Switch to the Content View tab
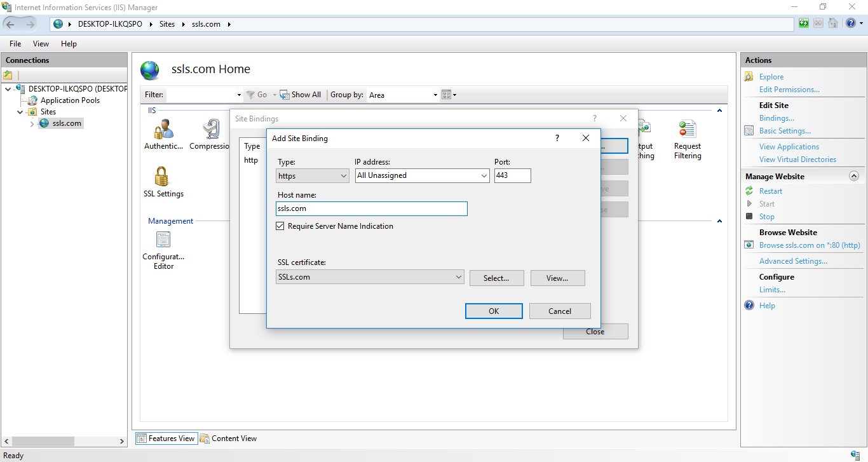The height and width of the screenshot is (462, 868). click(x=229, y=438)
